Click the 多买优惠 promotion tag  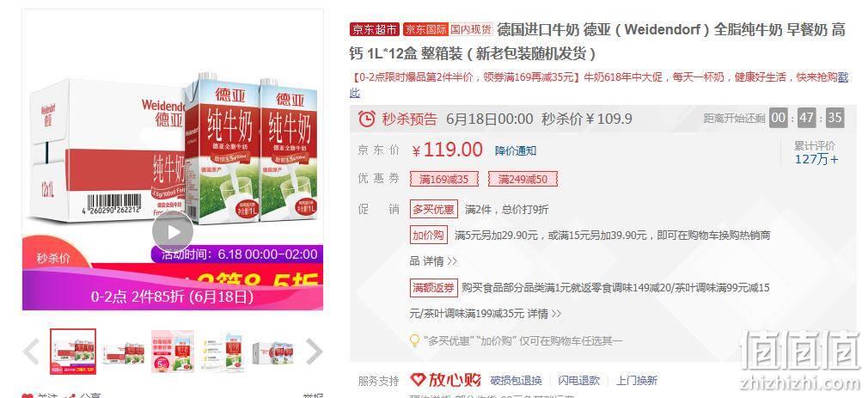pos(433,209)
